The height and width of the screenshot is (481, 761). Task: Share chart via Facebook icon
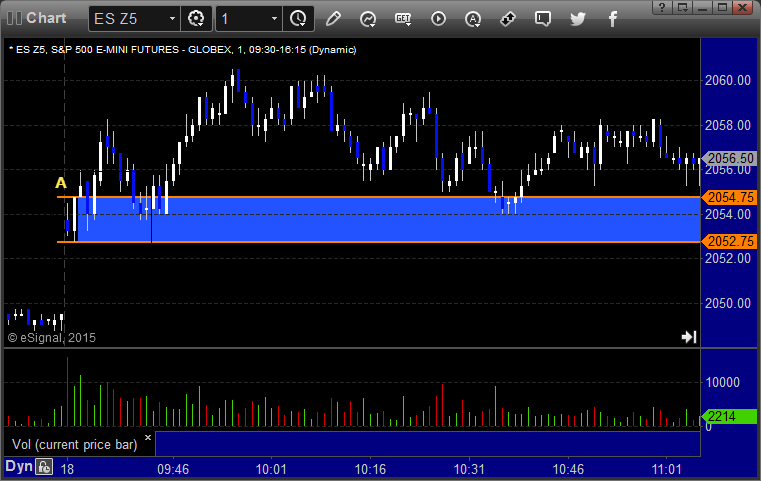tap(612, 19)
